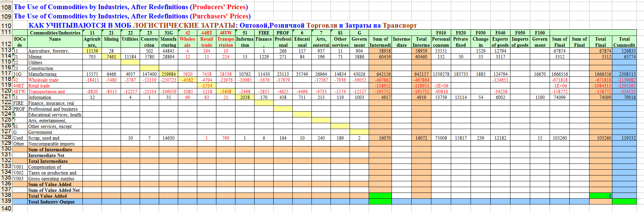Select the Gross operating surplus label

51,179
